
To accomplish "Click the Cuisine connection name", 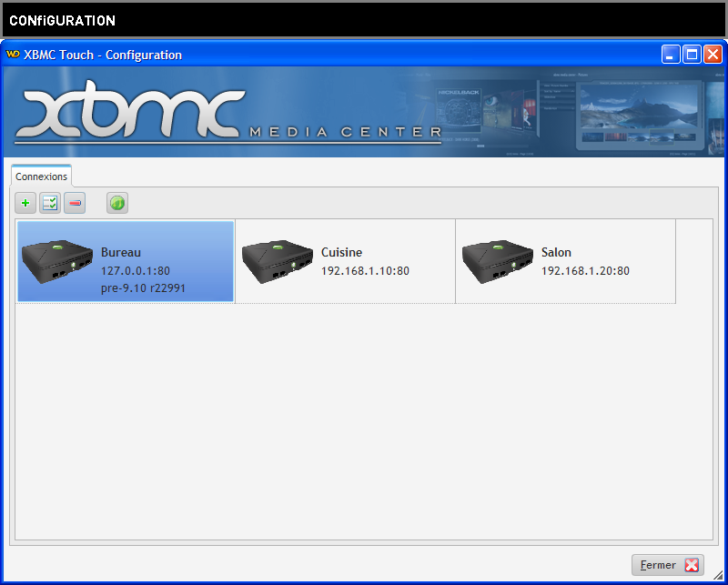I will pyautogui.click(x=342, y=253).
